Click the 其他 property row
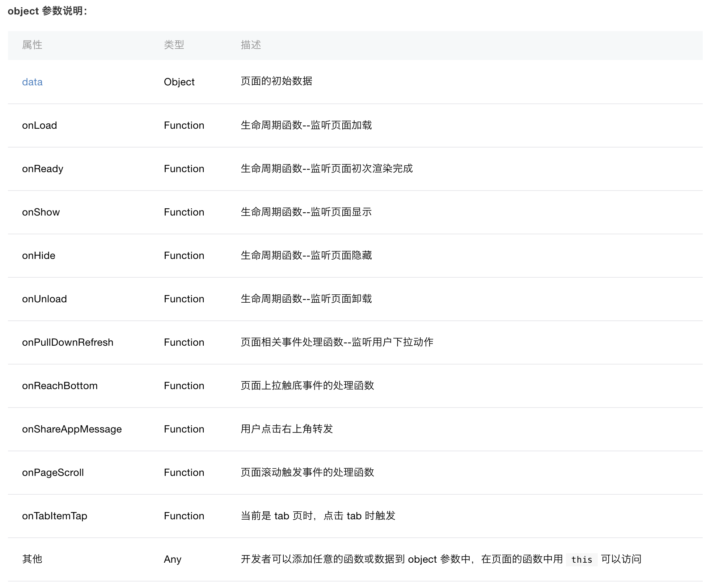 click(32, 559)
